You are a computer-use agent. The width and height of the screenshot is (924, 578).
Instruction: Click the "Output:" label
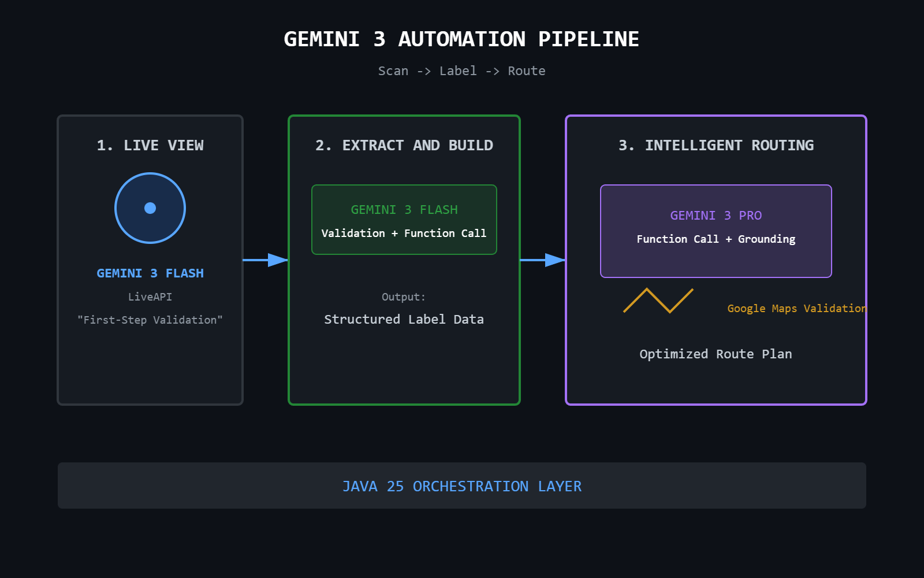pyautogui.click(x=404, y=297)
